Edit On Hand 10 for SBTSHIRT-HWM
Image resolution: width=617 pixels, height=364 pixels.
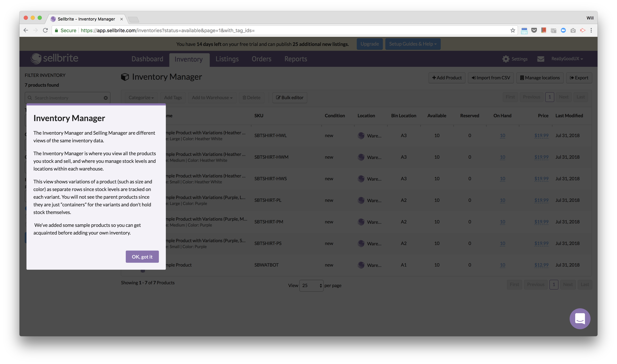coord(502,157)
